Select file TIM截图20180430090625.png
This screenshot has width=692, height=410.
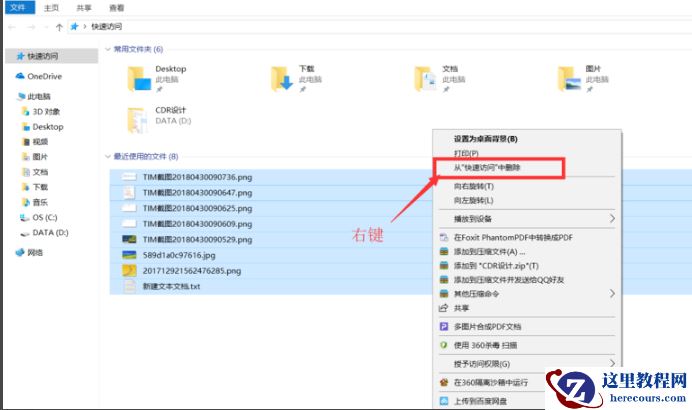(197, 208)
